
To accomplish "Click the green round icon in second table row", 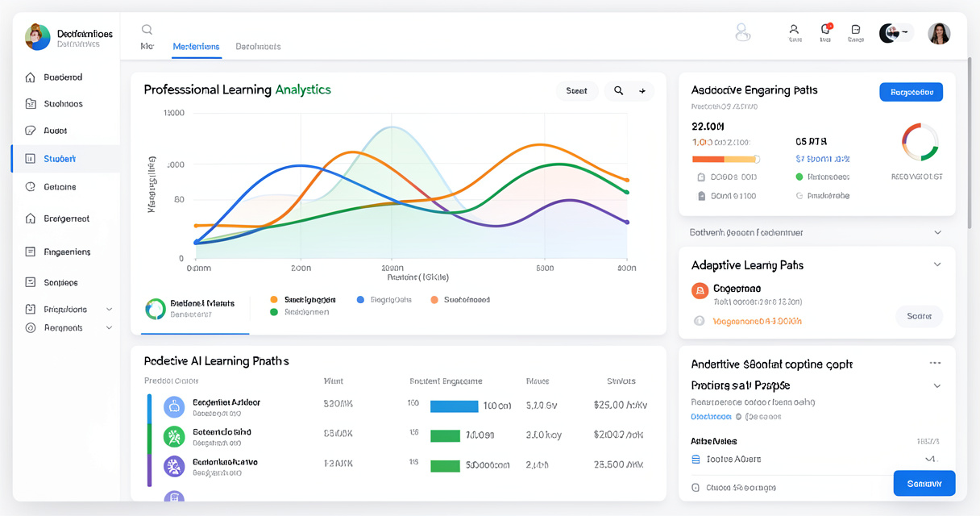I will click(x=174, y=436).
